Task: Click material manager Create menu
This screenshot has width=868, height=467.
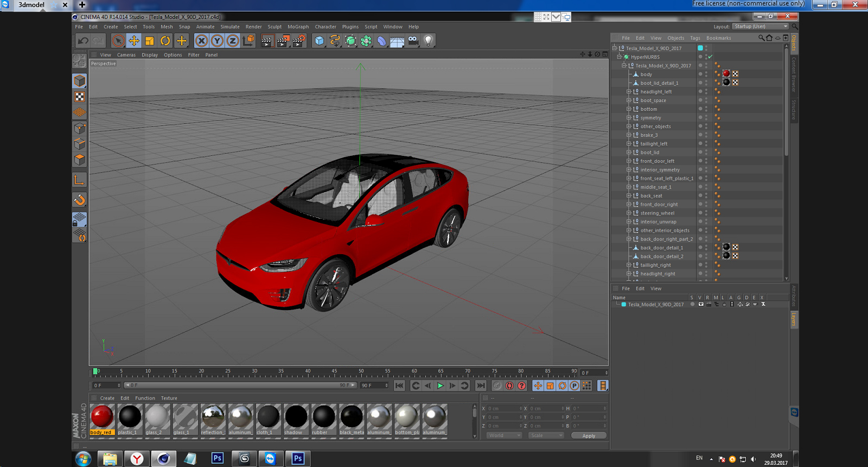Action: (107, 398)
